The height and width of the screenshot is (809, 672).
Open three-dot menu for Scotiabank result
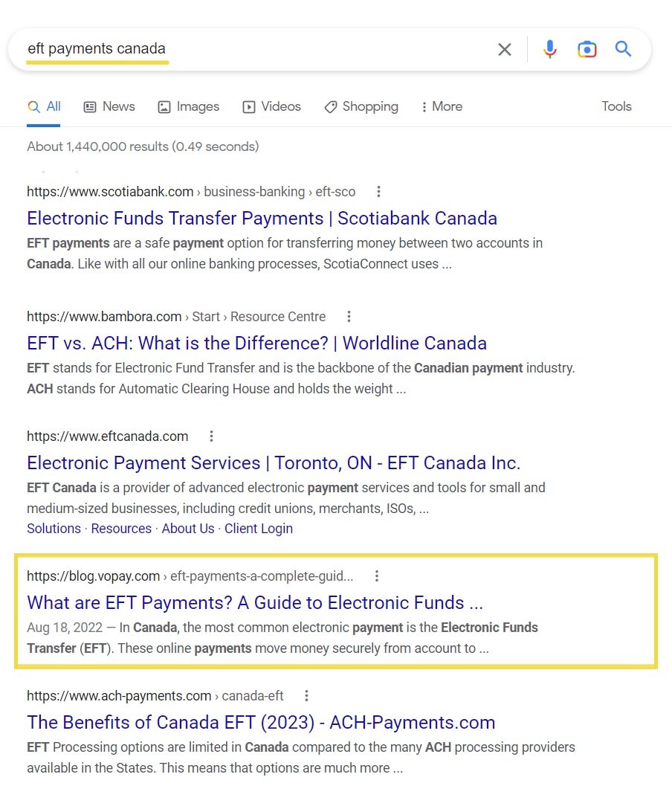(378, 192)
